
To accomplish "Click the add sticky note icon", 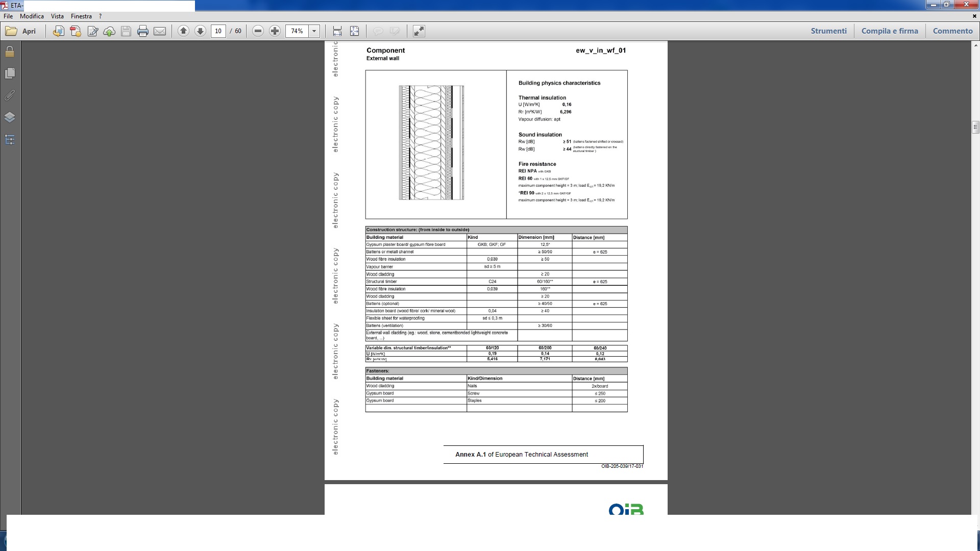I will pos(378,31).
